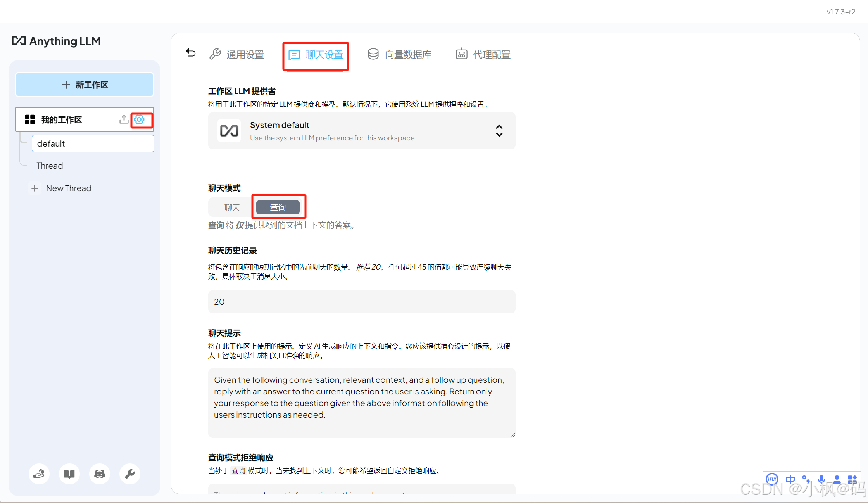Open workspace settings gear icon

140,120
